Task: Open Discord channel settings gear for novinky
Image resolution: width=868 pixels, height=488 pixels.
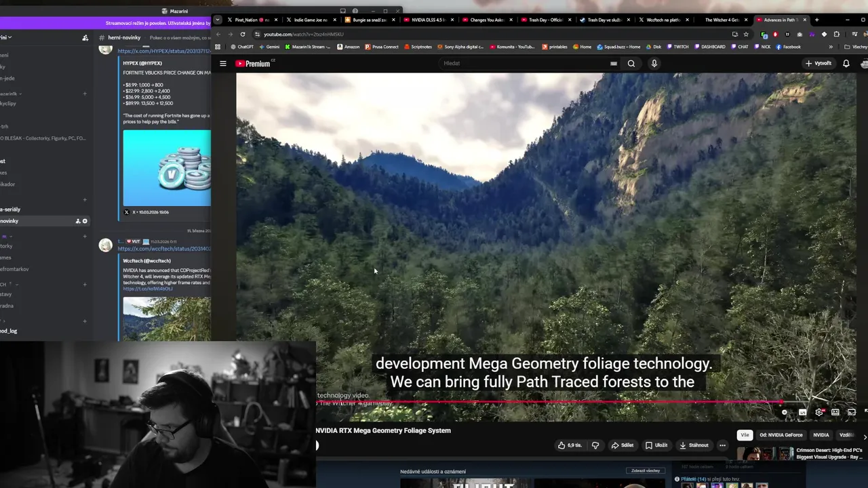Action: point(85,221)
